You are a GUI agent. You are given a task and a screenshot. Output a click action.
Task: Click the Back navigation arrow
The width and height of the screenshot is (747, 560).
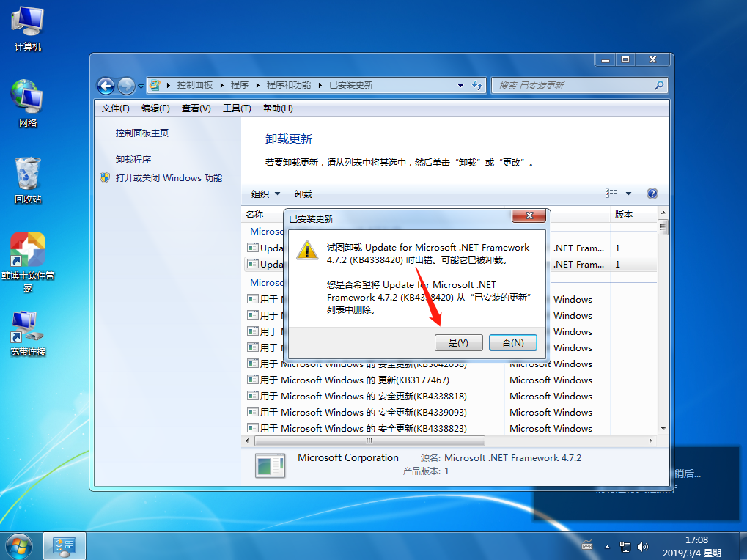106,86
